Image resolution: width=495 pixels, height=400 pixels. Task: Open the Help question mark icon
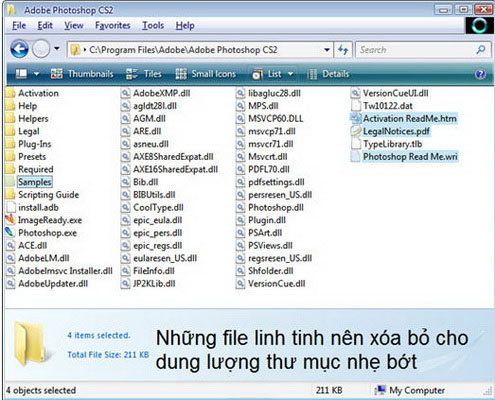(x=480, y=74)
